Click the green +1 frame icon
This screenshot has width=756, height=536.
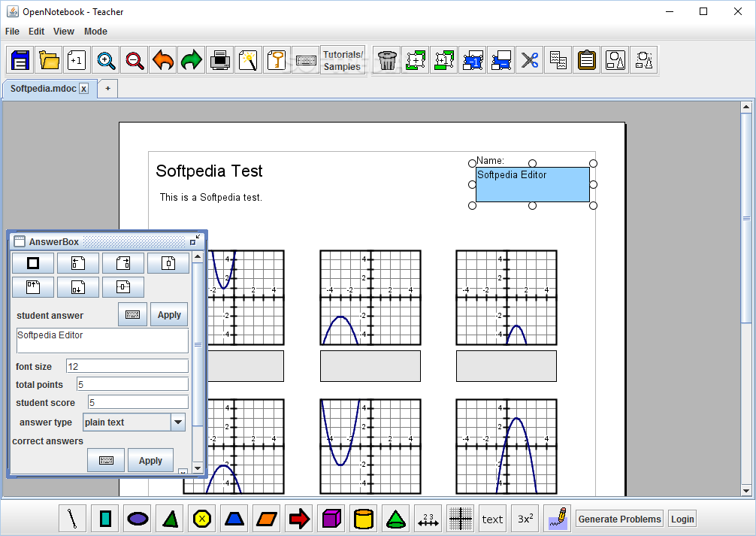[x=443, y=60]
